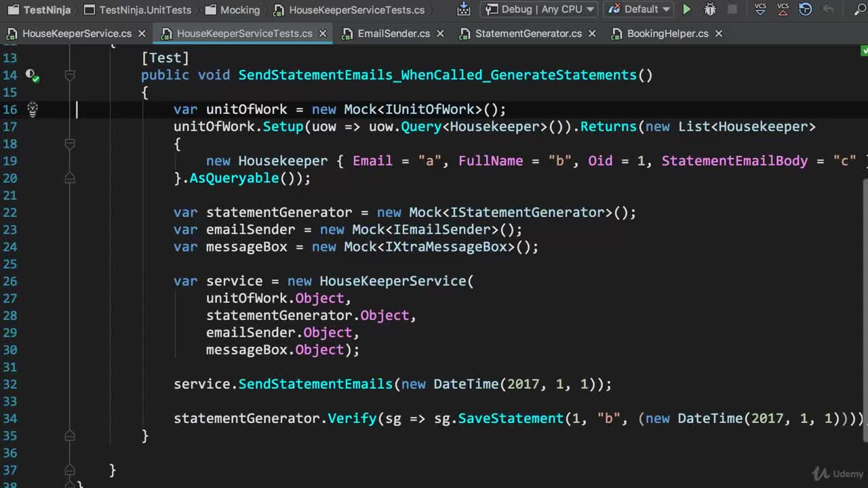
Task: Collapse the method fold marker at line 14
Action: click(x=69, y=75)
